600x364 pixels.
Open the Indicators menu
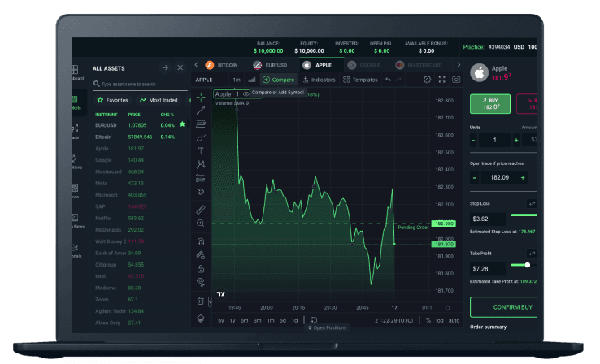click(x=320, y=80)
